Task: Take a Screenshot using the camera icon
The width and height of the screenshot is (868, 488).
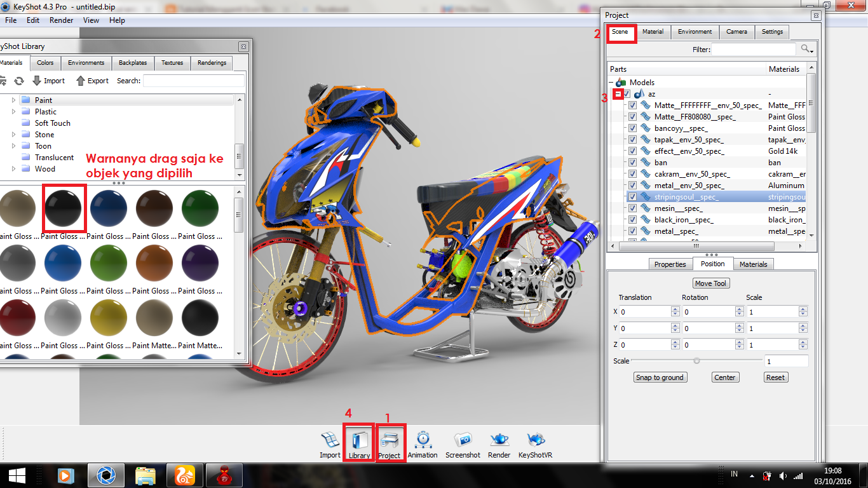Action: pyautogui.click(x=463, y=445)
